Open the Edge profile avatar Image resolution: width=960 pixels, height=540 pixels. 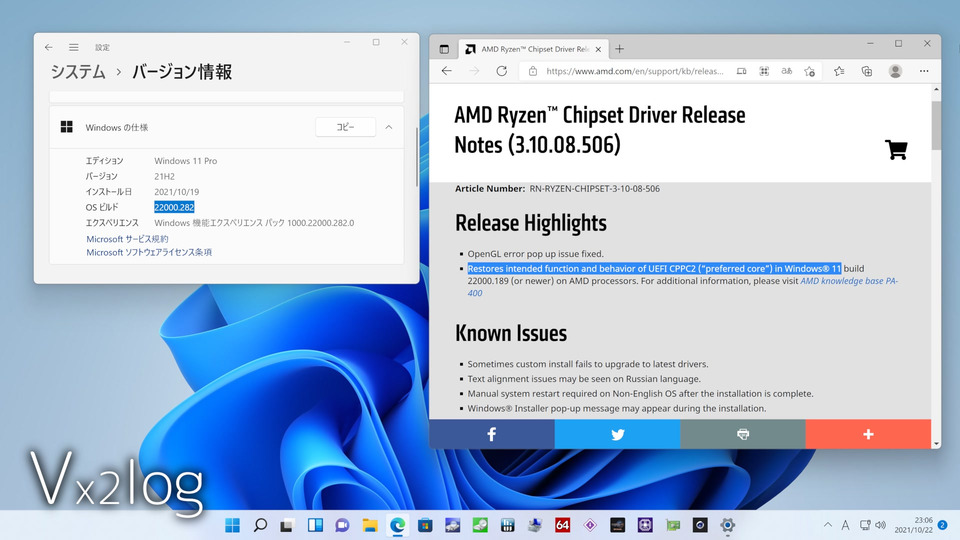pyautogui.click(x=895, y=71)
